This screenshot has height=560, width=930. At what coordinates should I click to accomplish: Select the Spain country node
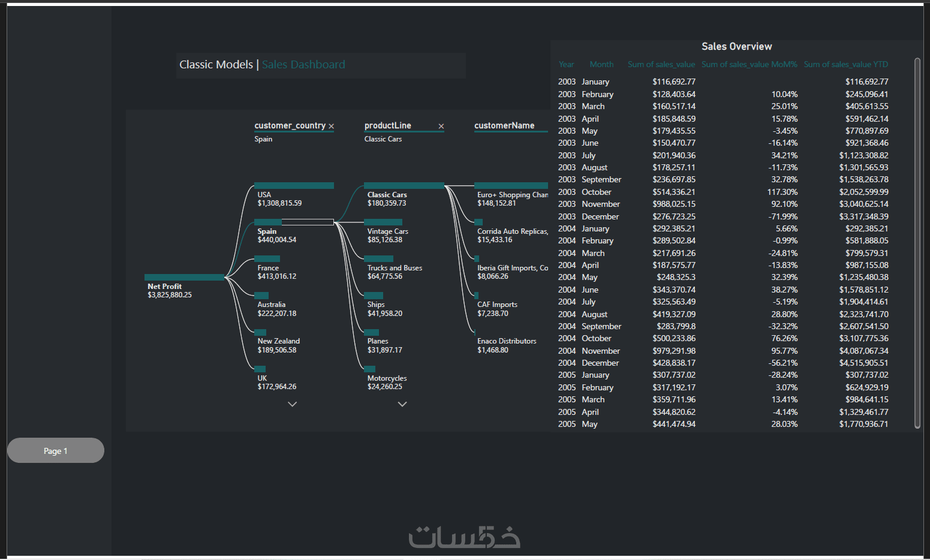coord(294,222)
